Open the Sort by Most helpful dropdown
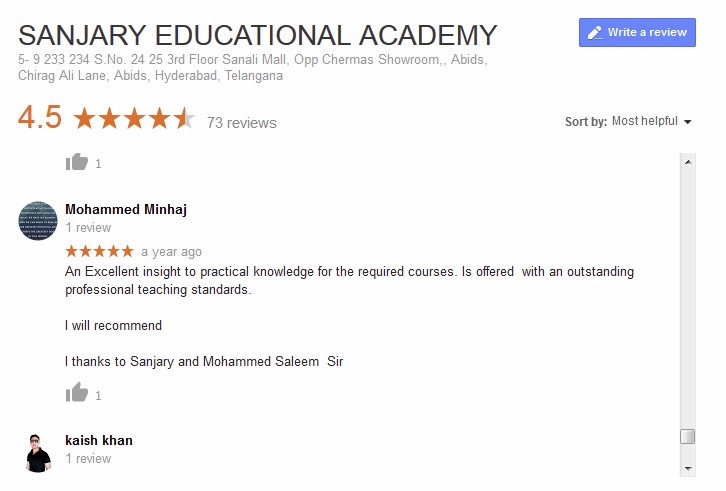 point(651,121)
